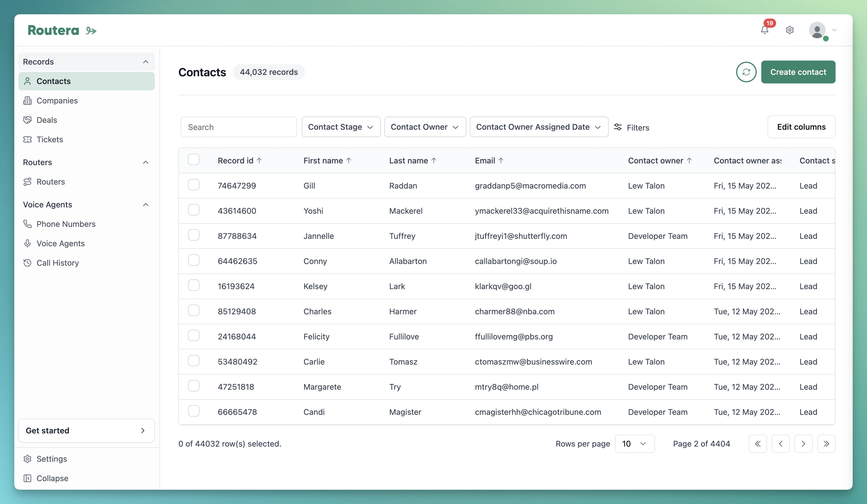The image size is (867, 504).
Task: Go to first page
Action: point(758,443)
